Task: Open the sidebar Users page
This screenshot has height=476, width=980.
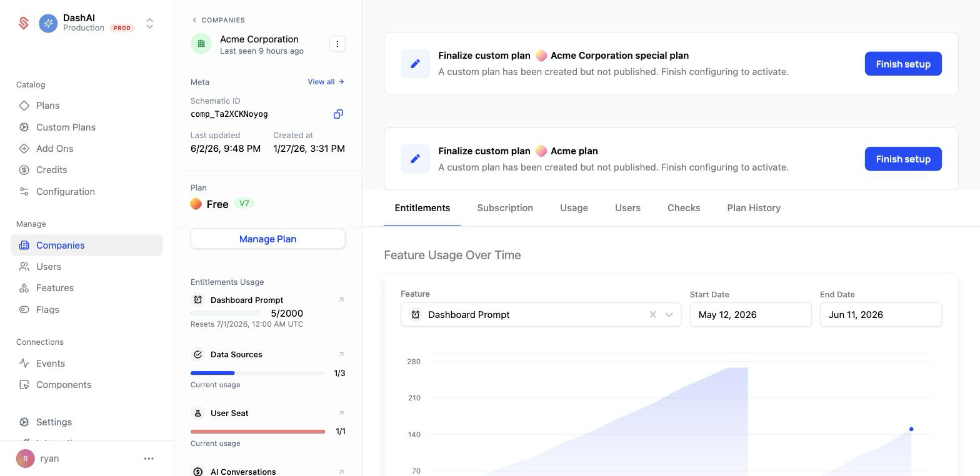Action: pyautogui.click(x=49, y=267)
